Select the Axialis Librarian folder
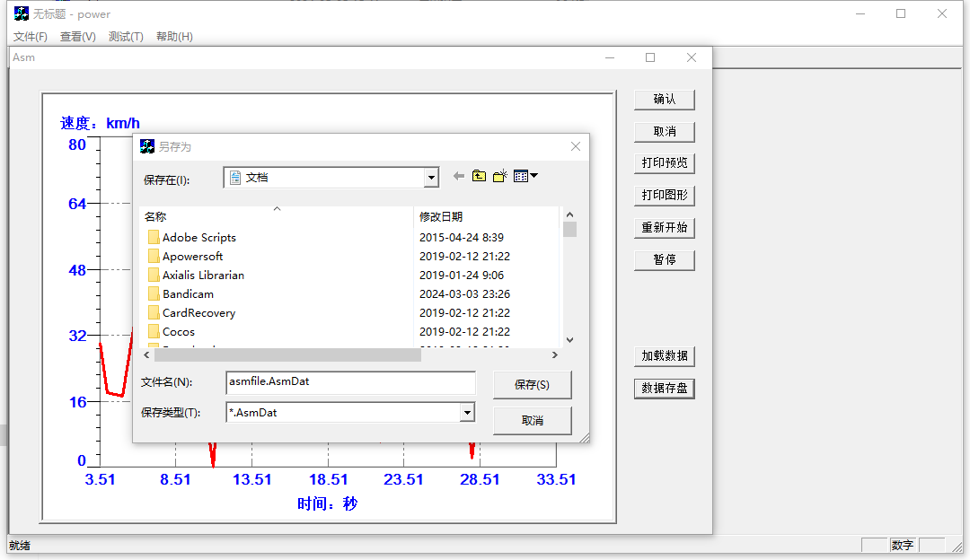Viewport: 970px width, 560px height. coord(203,276)
